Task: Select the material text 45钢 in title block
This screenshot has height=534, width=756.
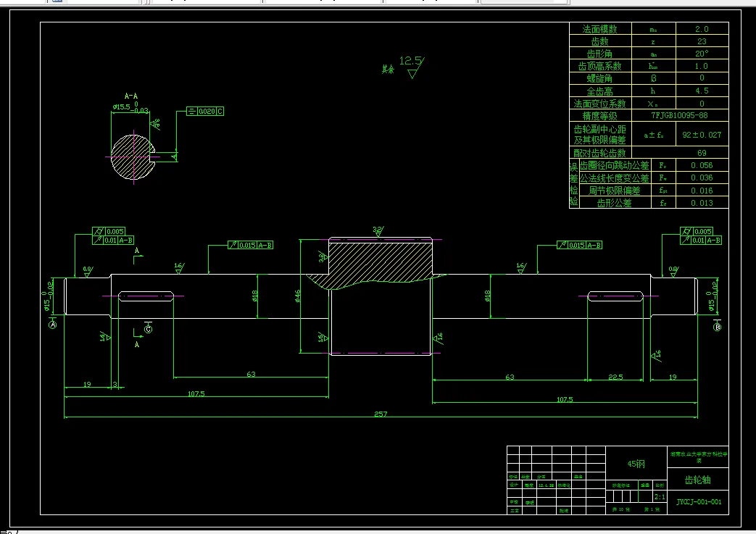Action: 636,464
